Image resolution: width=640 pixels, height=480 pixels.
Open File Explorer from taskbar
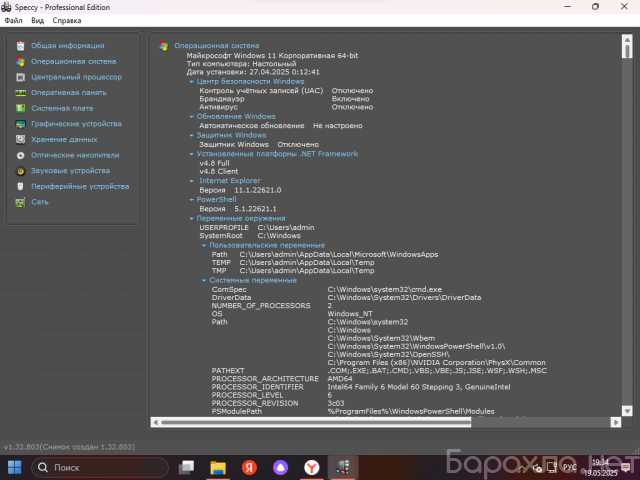[x=218, y=467]
